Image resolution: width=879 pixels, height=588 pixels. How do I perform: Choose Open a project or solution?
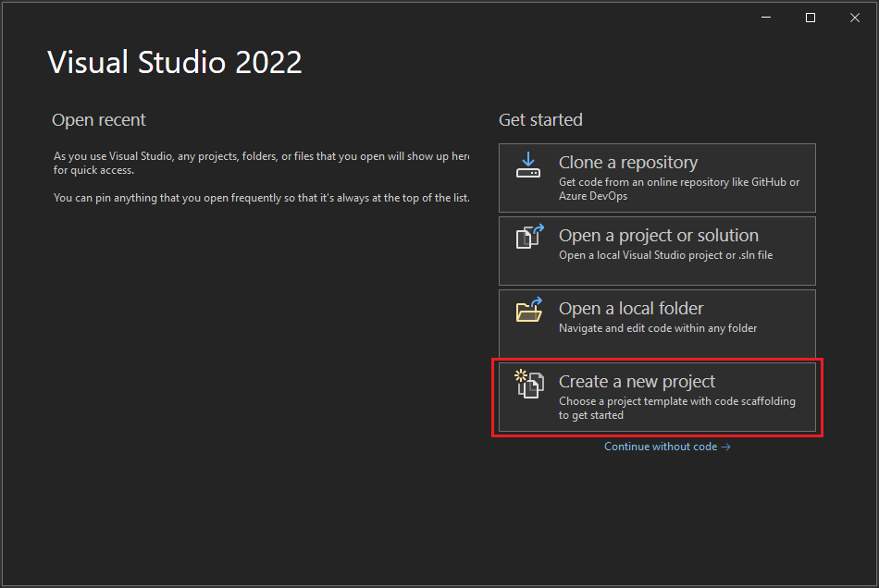[657, 250]
